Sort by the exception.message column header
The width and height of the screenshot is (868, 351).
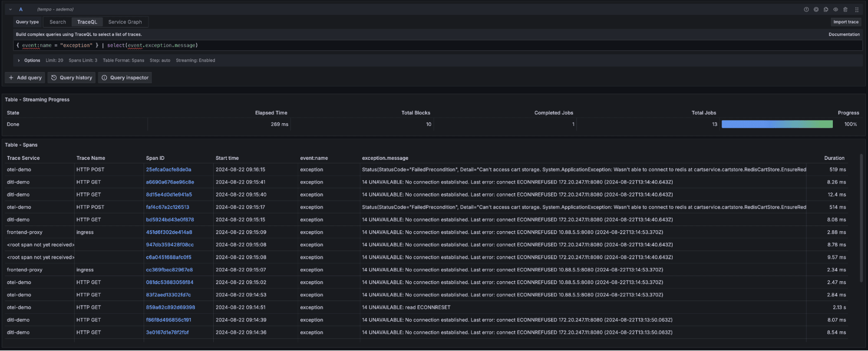pyautogui.click(x=385, y=158)
